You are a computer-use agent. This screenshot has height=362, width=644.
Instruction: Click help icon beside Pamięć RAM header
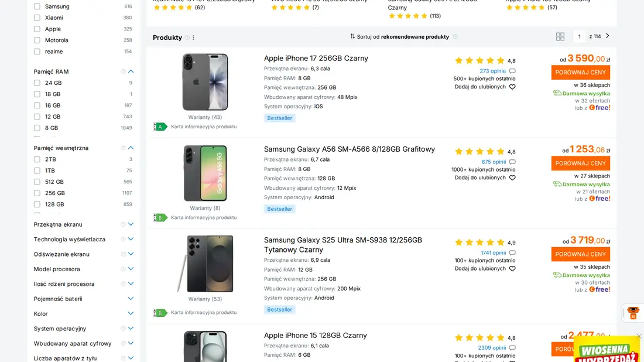(122, 71)
